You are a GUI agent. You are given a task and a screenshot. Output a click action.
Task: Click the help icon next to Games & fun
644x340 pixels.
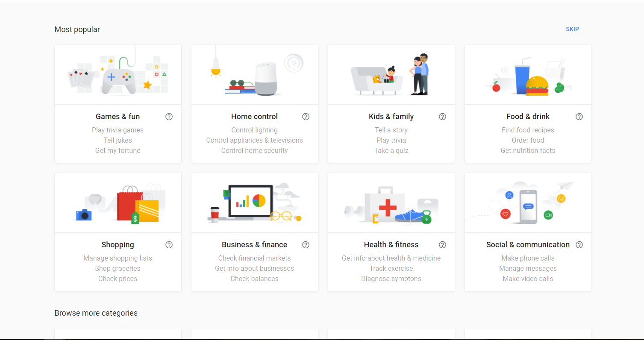click(169, 116)
